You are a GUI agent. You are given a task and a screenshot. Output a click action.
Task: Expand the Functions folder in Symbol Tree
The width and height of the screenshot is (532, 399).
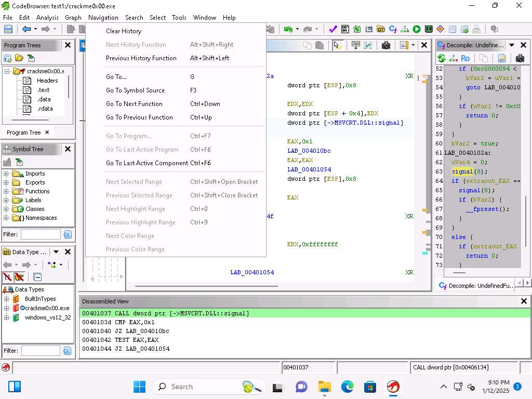pyautogui.click(x=6, y=191)
